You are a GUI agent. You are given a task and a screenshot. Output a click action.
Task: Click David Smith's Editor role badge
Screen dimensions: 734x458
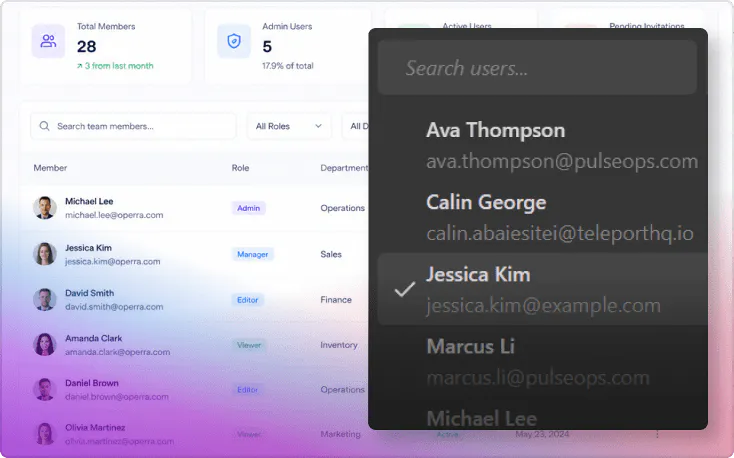(x=248, y=300)
